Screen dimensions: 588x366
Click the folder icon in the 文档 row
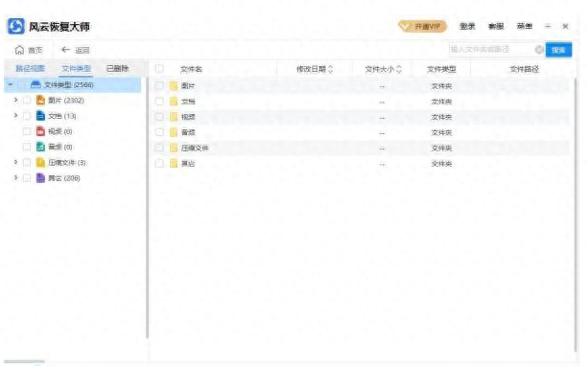pyautogui.click(x=174, y=102)
